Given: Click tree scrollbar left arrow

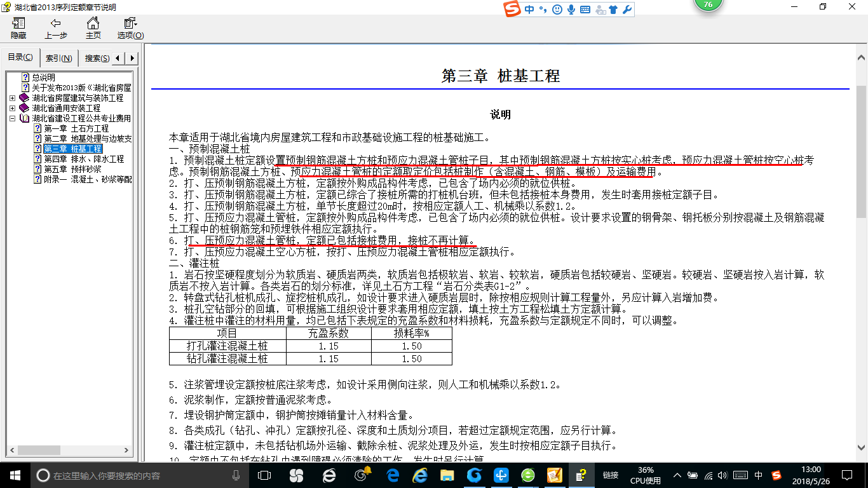Looking at the screenshot, I should 11,451.
